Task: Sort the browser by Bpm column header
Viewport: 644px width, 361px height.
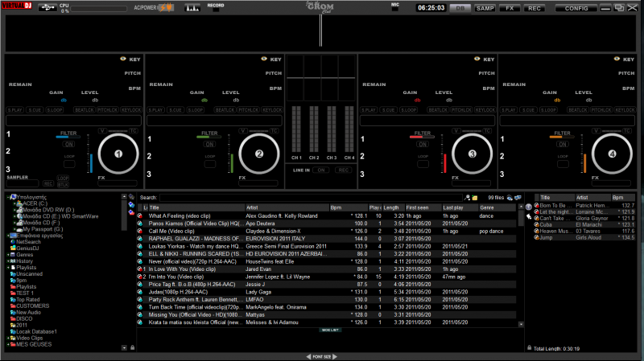Action: tap(349, 207)
